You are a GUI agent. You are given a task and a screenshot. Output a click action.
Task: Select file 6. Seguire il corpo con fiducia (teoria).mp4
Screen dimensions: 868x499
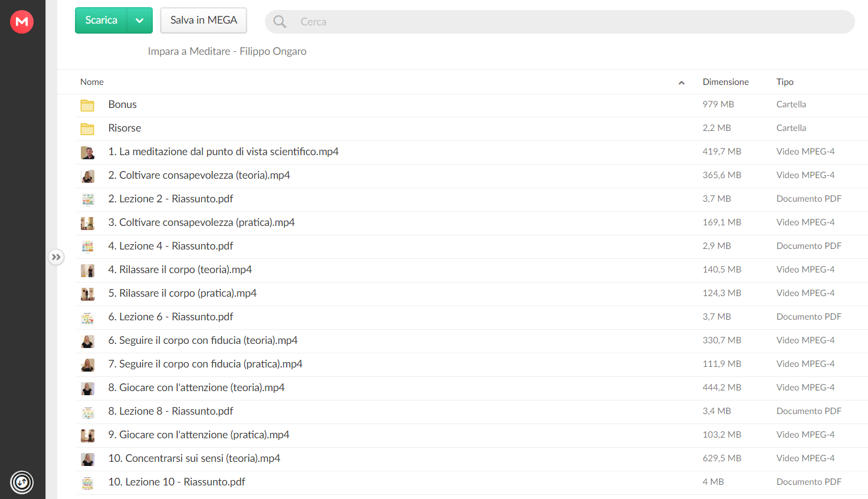click(203, 340)
